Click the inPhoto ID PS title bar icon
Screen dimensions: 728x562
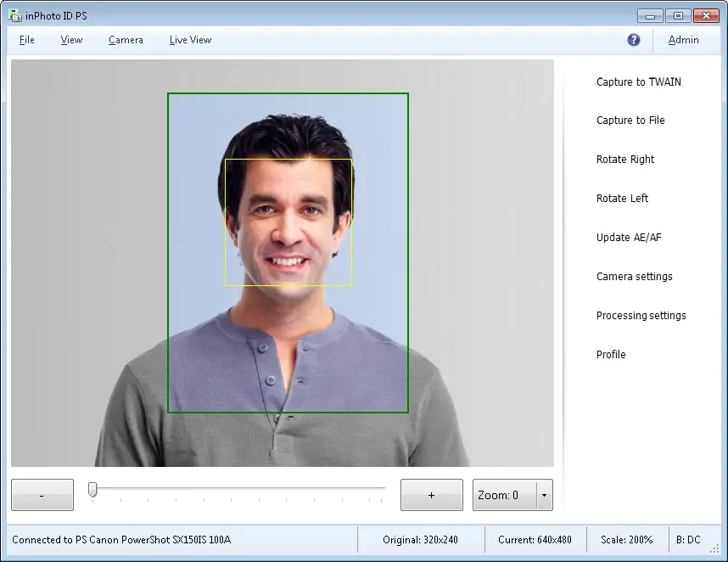(14, 15)
